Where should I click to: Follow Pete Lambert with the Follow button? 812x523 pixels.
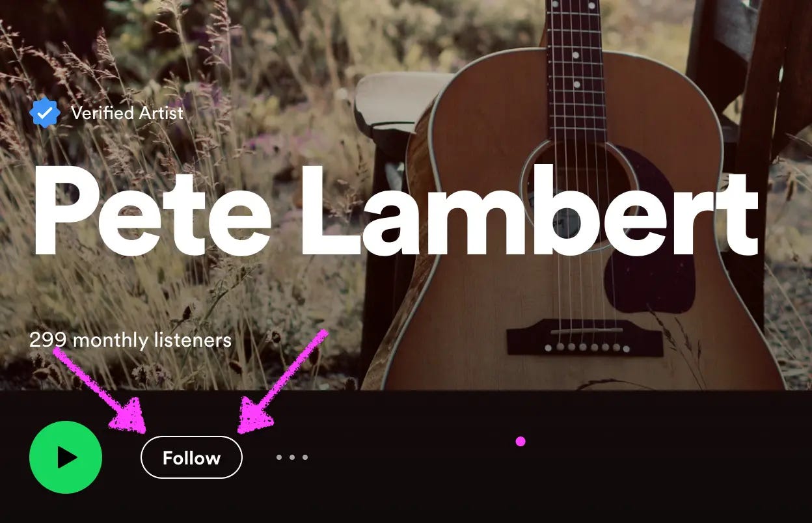click(191, 457)
